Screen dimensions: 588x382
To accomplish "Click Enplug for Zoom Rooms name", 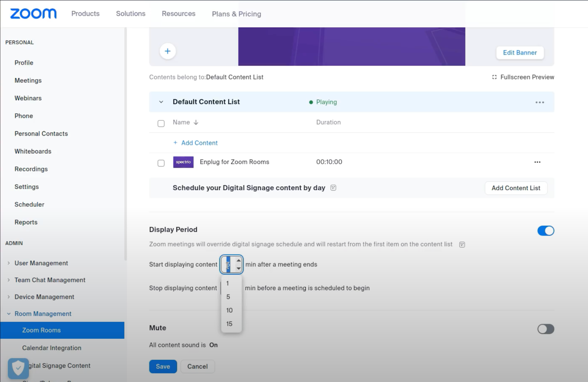I will click(234, 162).
